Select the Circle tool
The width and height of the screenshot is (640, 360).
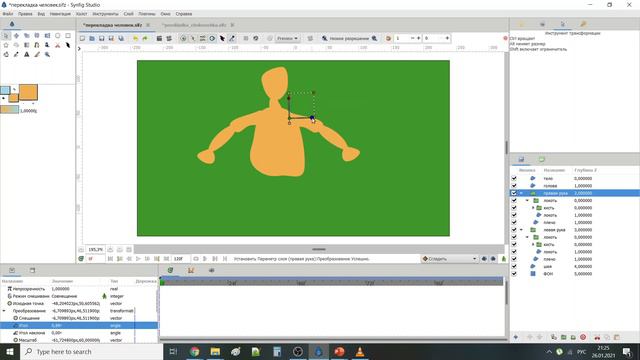click(x=58, y=36)
